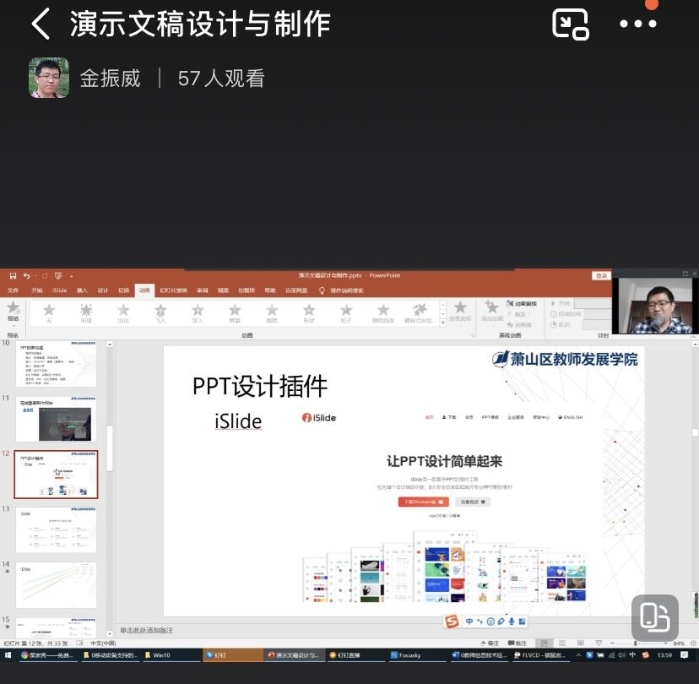Open the 效果选项 Effect Options dropdown
Screen dimensions: 699x684
coord(460,313)
